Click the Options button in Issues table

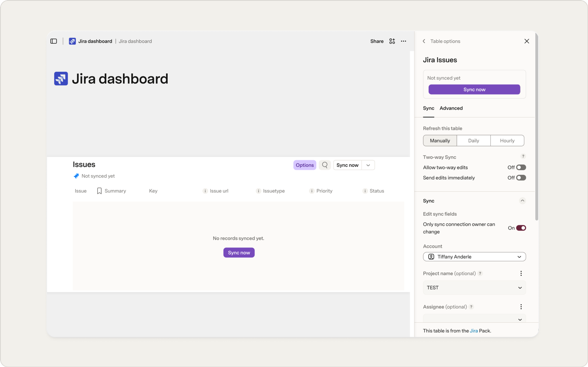[x=305, y=165]
